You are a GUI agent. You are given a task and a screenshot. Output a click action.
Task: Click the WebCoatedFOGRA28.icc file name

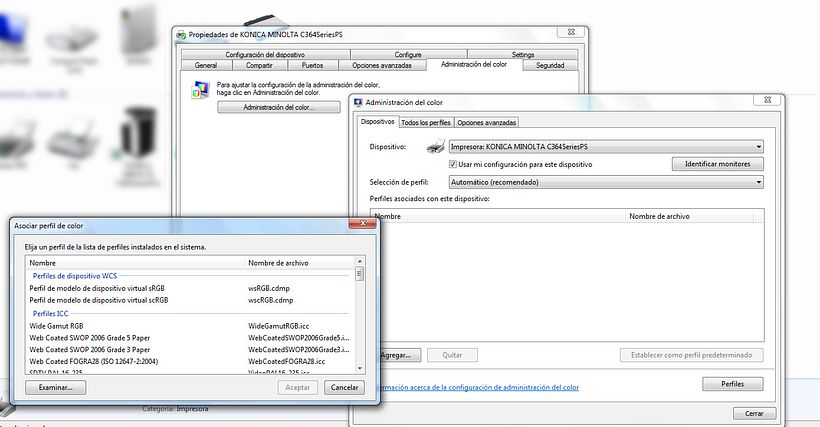coord(287,362)
